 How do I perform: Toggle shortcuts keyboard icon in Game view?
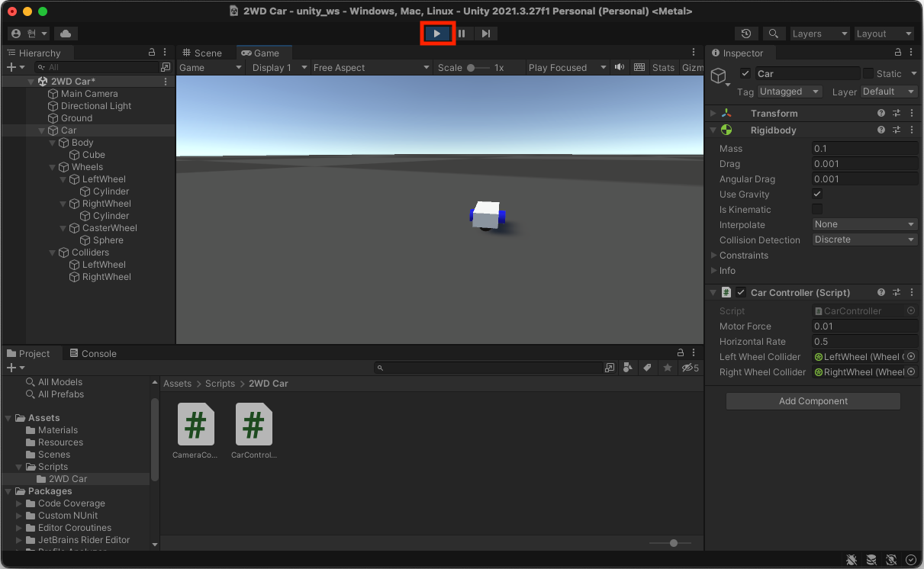[x=639, y=67]
